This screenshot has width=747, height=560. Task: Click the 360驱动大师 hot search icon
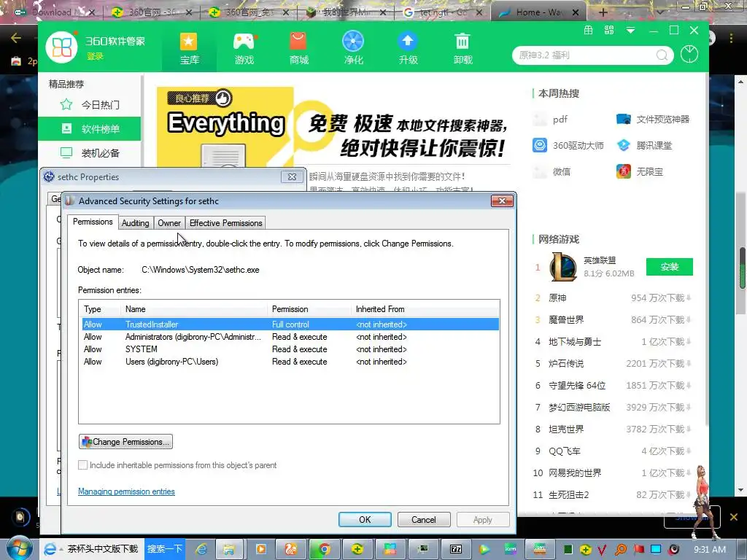coord(540,145)
